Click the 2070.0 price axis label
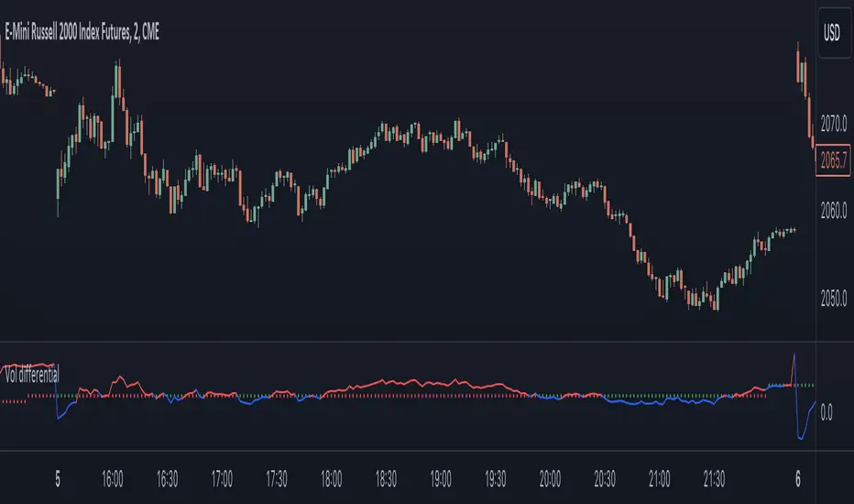854x504 pixels. click(x=834, y=124)
